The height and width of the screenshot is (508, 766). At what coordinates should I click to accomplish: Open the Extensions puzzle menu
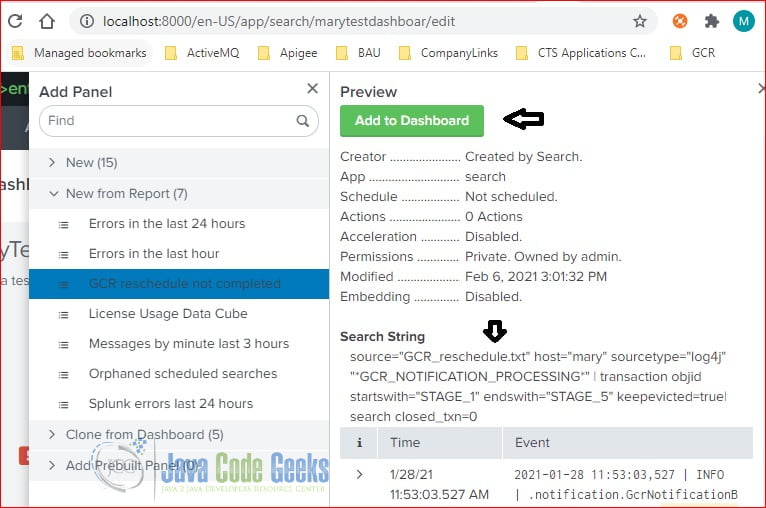(711, 21)
